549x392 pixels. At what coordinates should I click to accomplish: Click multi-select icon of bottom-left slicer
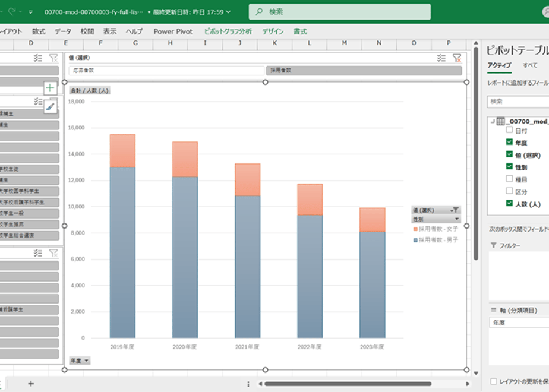point(38,252)
